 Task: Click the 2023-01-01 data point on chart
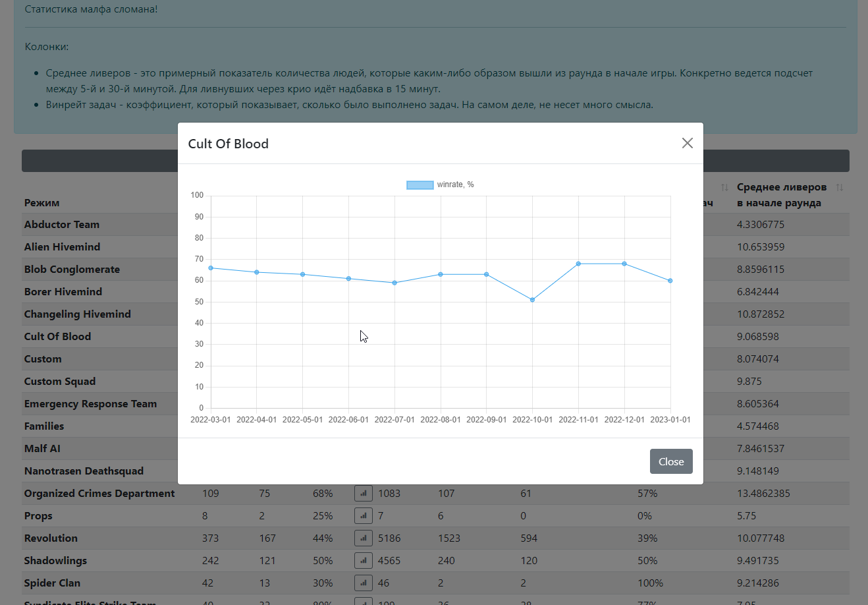(670, 281)
